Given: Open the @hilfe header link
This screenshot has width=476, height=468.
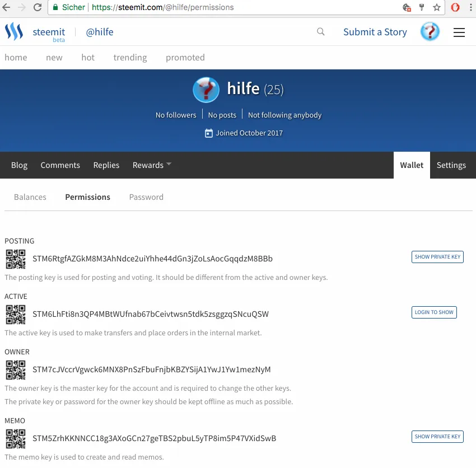Looking at the screenshot, I should point(100,32).
